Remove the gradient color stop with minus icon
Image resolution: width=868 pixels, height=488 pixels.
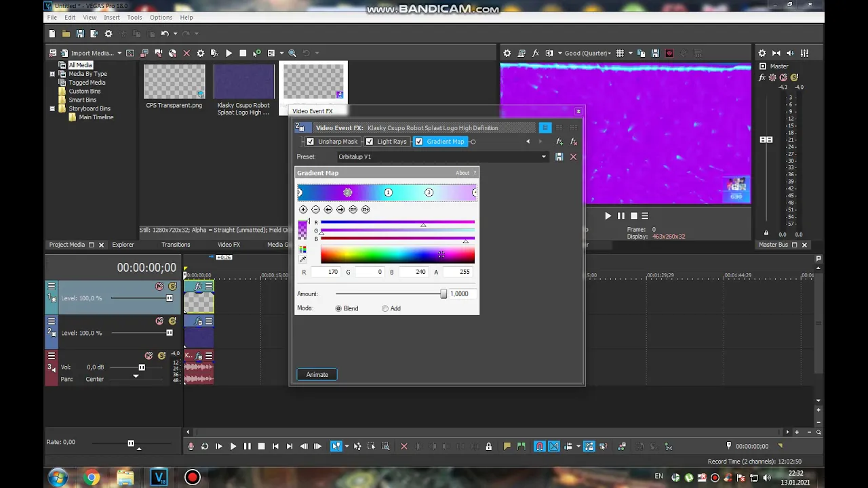pyautogui.click(x=315, y=209)
